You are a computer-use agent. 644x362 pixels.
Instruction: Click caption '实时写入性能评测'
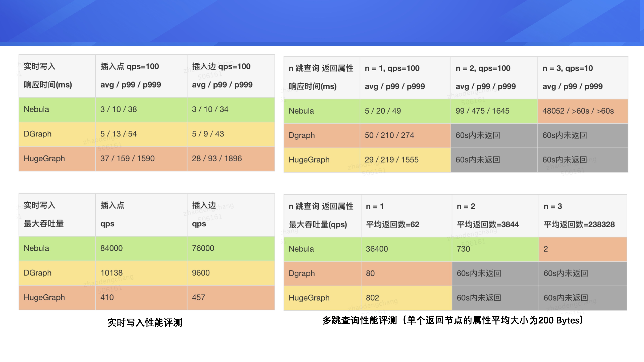point(145,322)
